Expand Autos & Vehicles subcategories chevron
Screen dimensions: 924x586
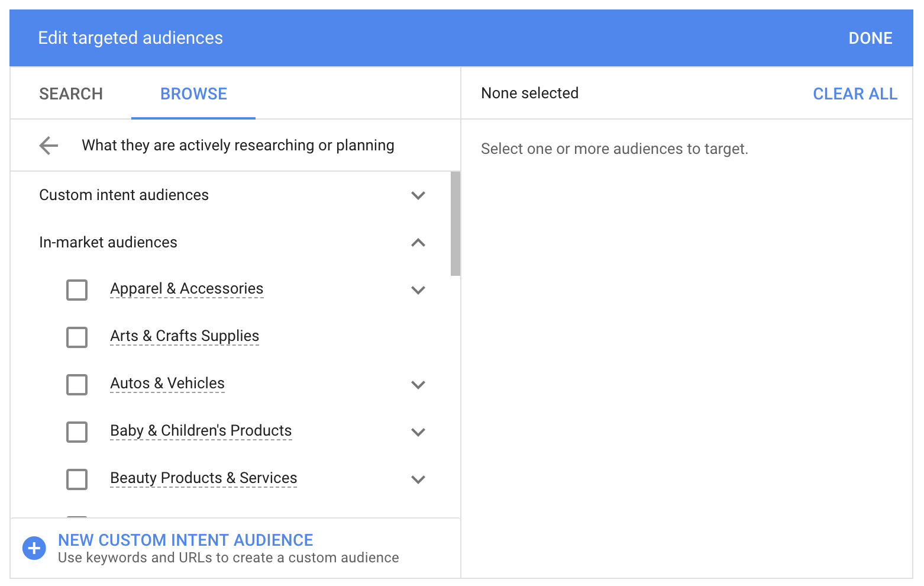(418, 385)
